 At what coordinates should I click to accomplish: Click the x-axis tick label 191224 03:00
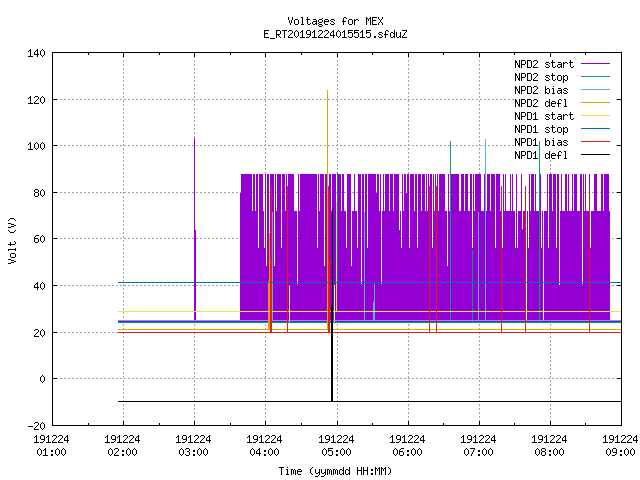click(193, 446)
